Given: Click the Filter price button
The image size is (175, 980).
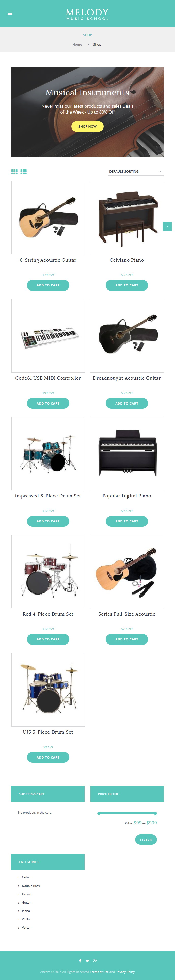Looking at the screenshot, I should point(146,839).
